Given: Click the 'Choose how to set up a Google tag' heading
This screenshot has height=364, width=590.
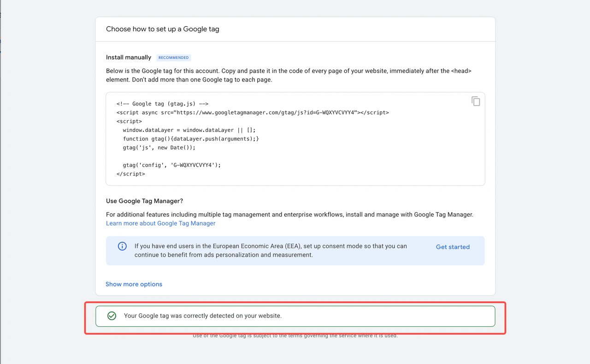Looking at the screenshot, I should tap(163, 29).
